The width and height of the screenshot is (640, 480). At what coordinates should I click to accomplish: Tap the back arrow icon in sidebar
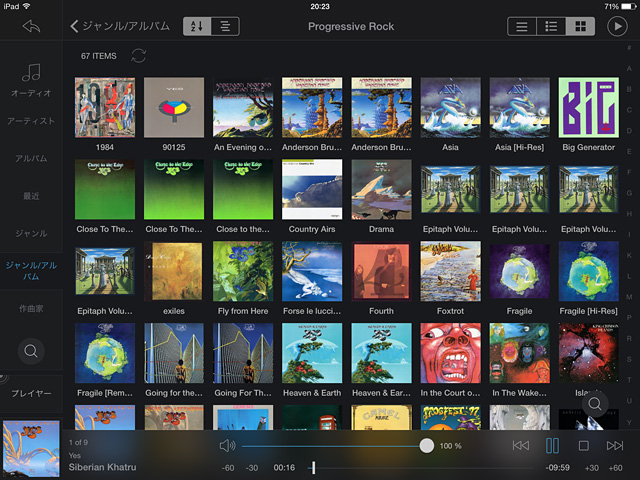30,26
